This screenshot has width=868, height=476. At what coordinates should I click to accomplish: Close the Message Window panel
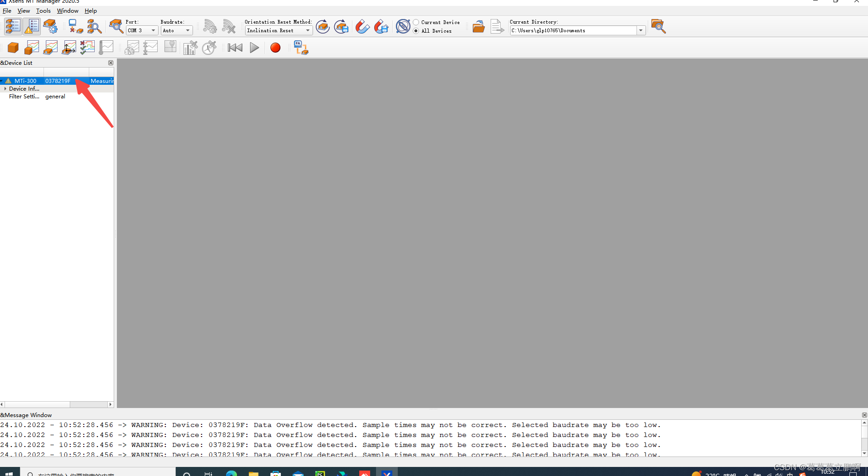point(864,415)
